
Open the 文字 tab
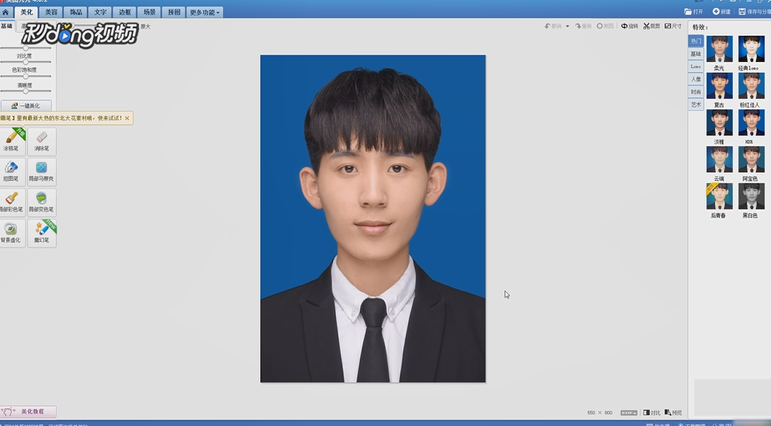[x=100, y=12]
